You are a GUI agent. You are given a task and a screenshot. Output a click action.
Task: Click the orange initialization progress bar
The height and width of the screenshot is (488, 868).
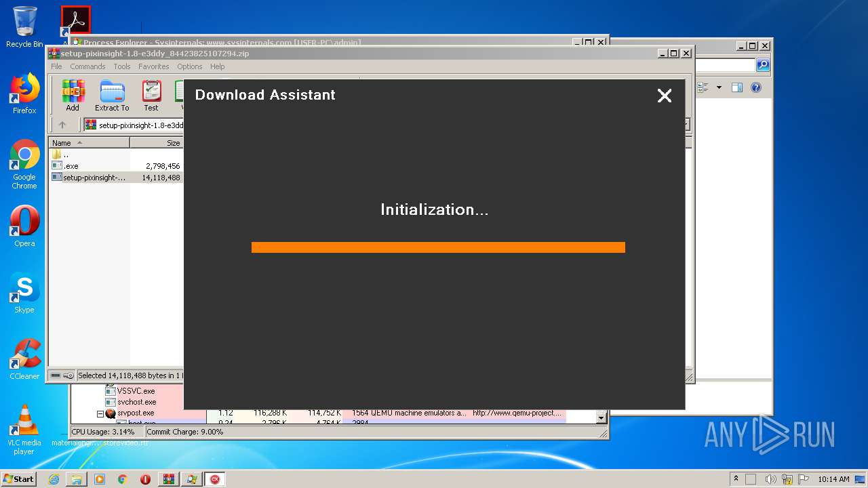438,247
